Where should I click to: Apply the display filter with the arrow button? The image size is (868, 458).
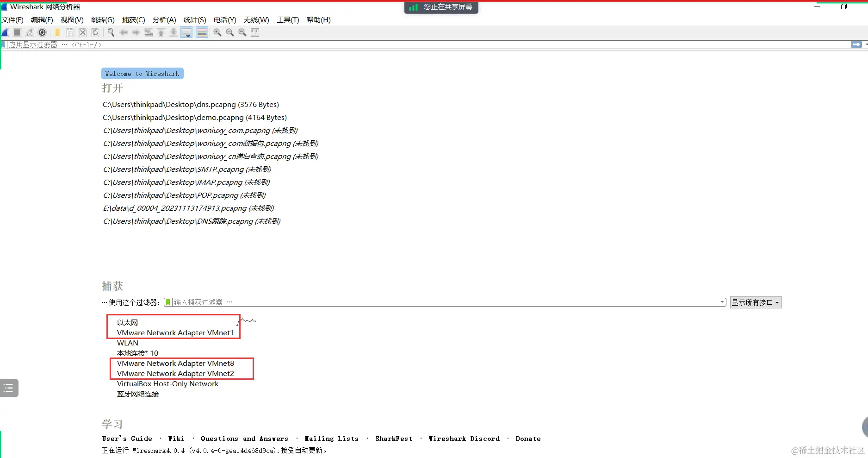click(x=856, y=44)
